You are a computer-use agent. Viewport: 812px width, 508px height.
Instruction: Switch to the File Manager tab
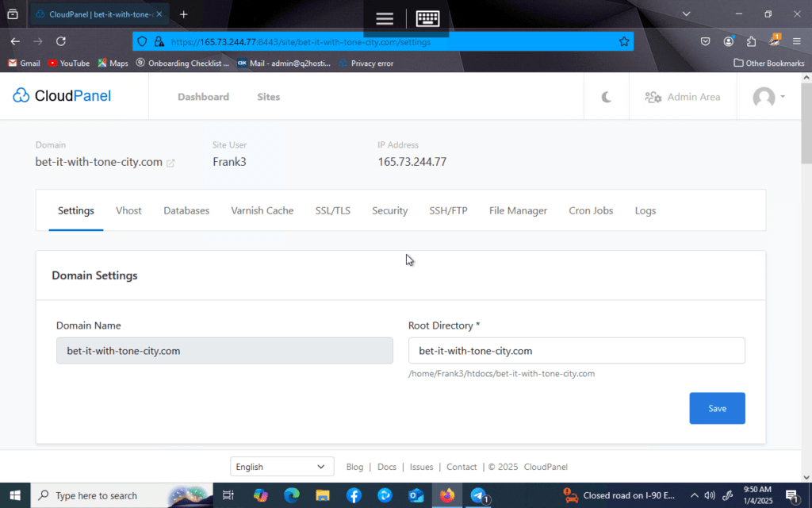(x=518, y=210)
